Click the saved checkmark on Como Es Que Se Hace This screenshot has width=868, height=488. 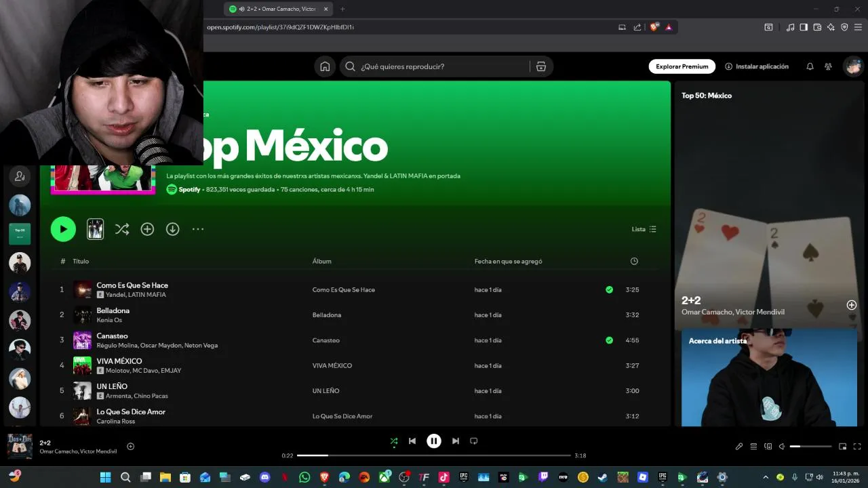click(609, 289)
